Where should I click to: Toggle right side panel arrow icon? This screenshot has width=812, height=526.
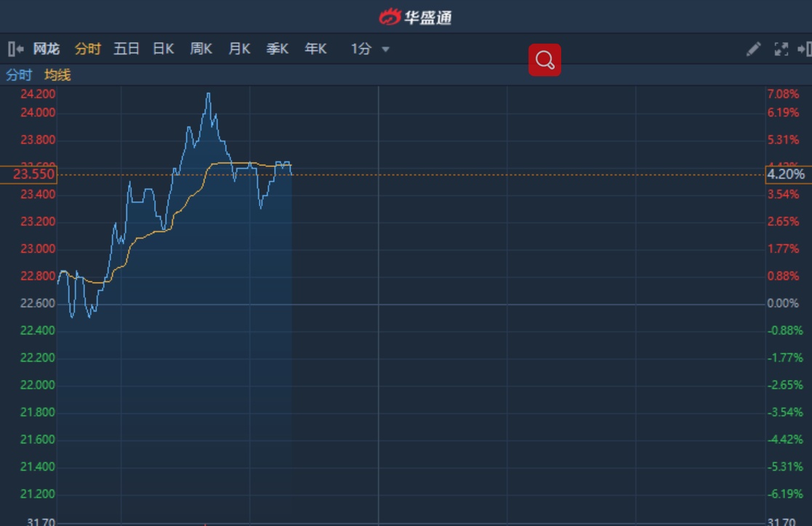coord(805,49)
